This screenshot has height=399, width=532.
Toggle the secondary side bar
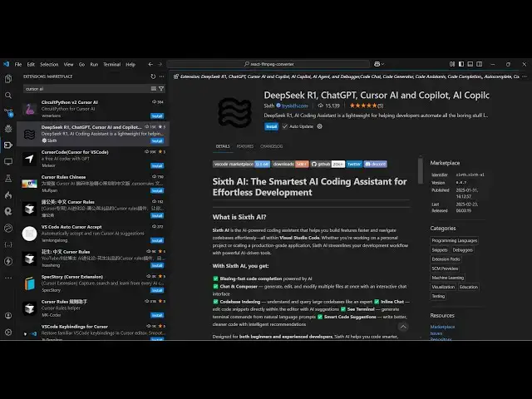click(x=479, y=64)
